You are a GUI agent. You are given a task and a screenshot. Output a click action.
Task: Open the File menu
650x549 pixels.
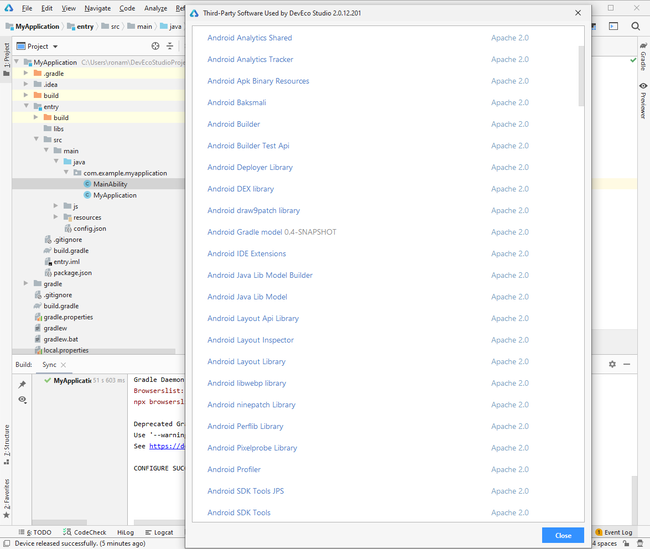(27, 8)
